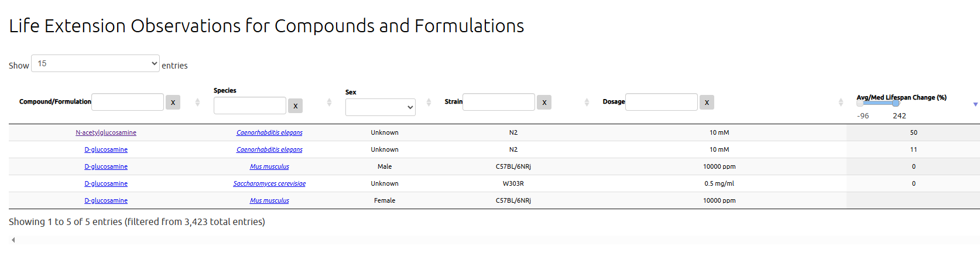Click the Compound/Formulation search field
Image resolution: width=980 pixels, height=276 pixels.
pyautogui.click(x=128, y=102)
